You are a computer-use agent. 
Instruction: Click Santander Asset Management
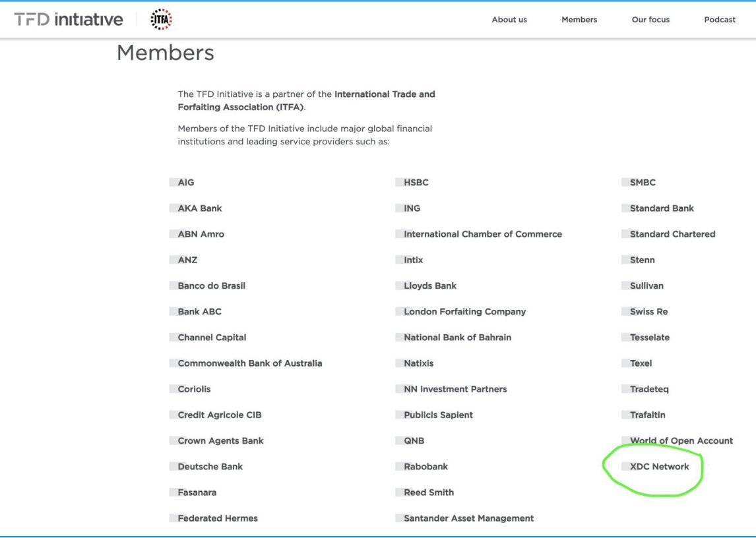[x=468, y=518]
